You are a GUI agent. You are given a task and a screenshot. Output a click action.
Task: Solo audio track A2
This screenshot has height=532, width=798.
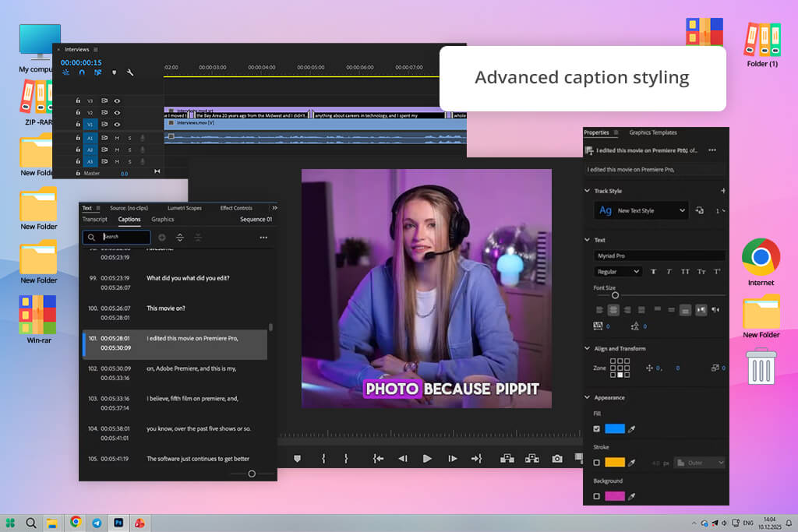(129, 150)
